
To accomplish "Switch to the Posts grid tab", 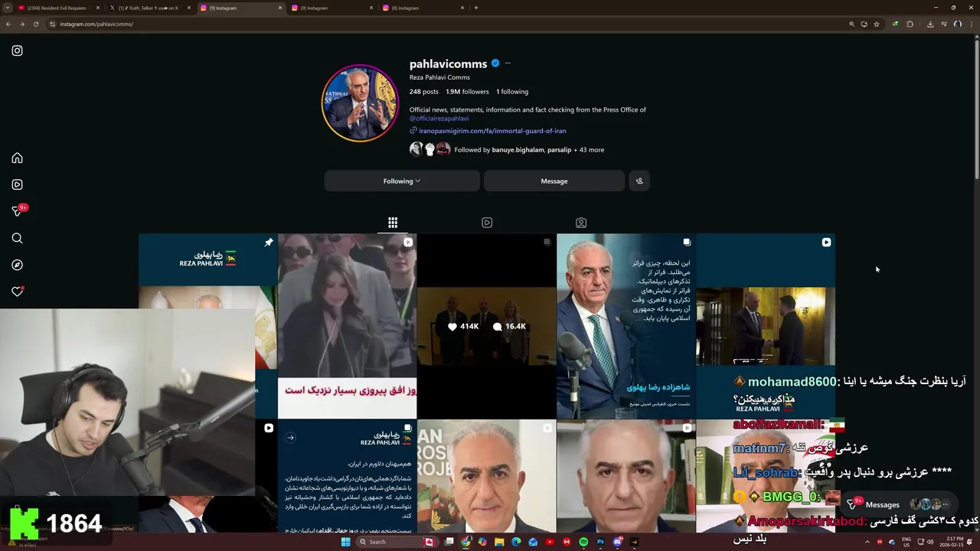I will click(x=393, y=223).
